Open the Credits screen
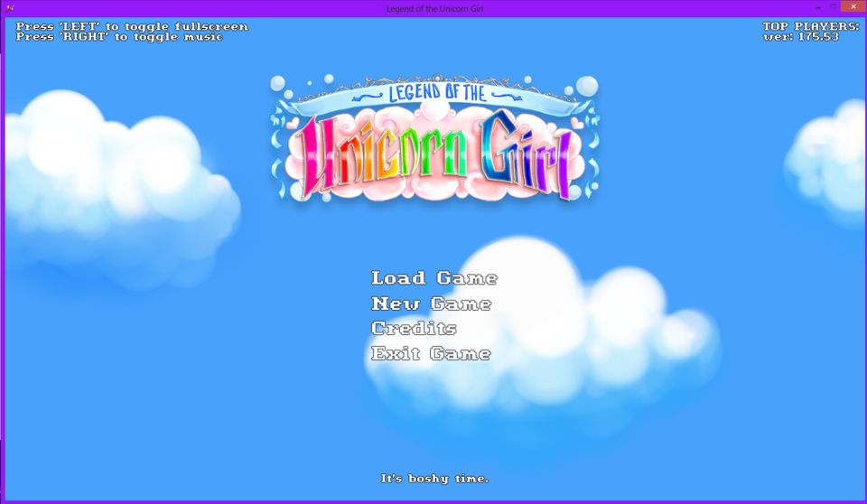 coord(414,328)
